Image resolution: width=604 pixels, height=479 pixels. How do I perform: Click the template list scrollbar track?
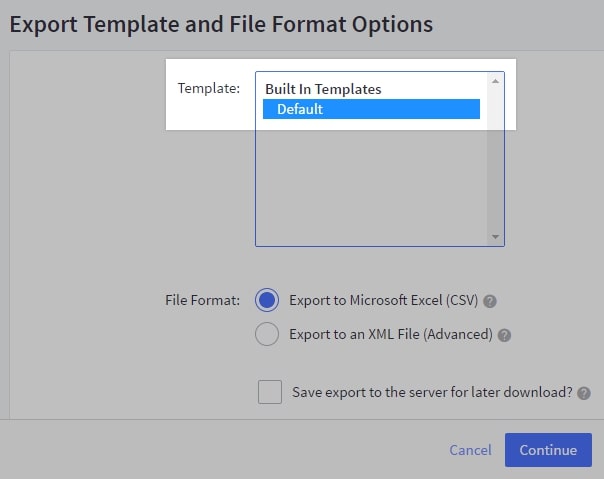point(495,160)
